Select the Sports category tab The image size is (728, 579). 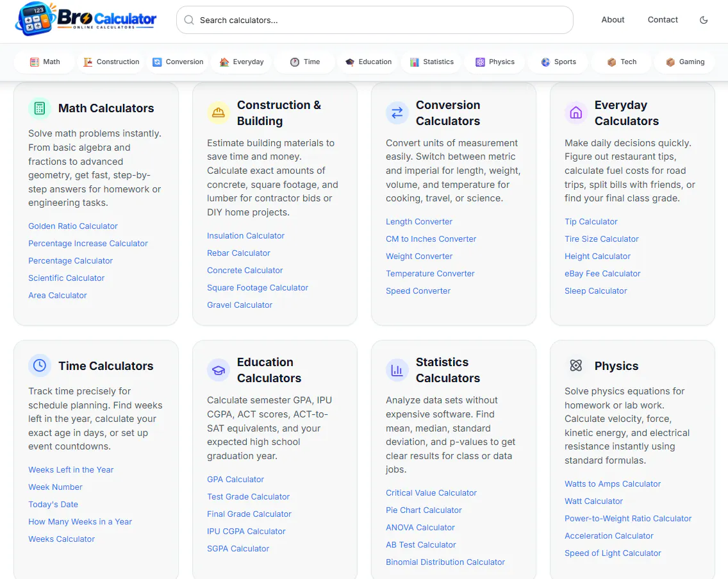tap(559, 62)
